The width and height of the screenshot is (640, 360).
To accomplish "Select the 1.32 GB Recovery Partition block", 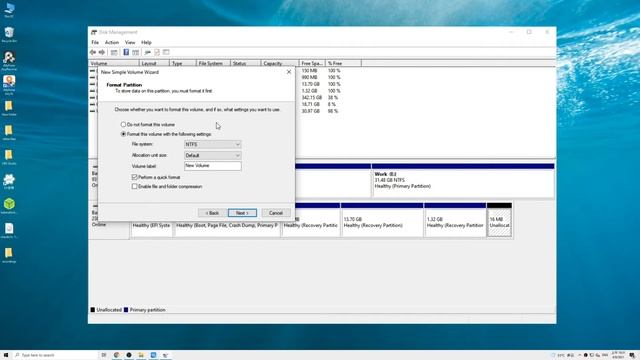I will coord(455,220).
